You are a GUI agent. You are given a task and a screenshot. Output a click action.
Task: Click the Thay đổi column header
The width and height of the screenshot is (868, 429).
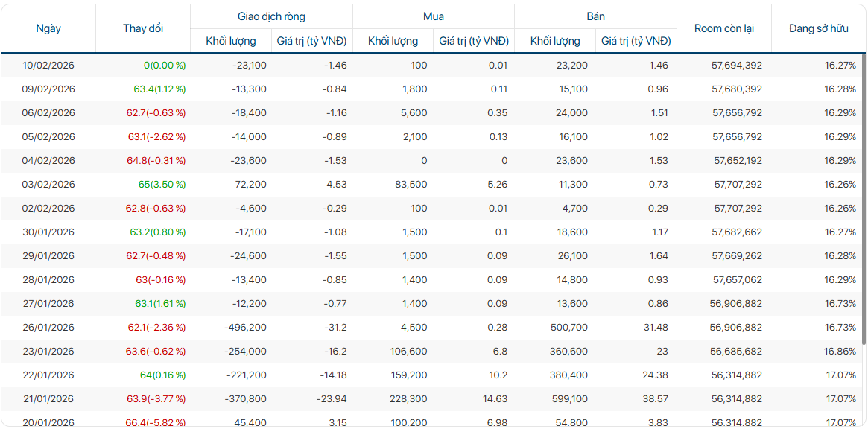(143, 28)
